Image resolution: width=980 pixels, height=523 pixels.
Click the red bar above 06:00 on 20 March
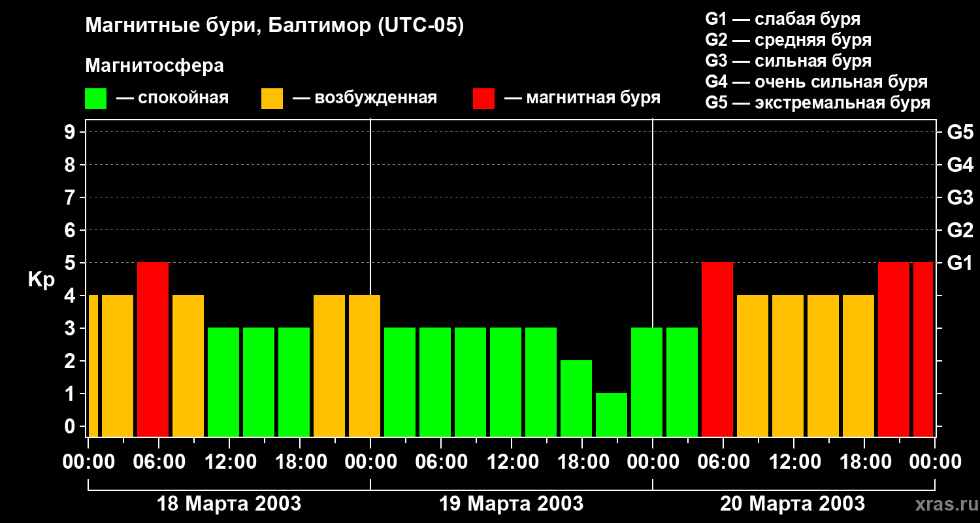(717, 349)
